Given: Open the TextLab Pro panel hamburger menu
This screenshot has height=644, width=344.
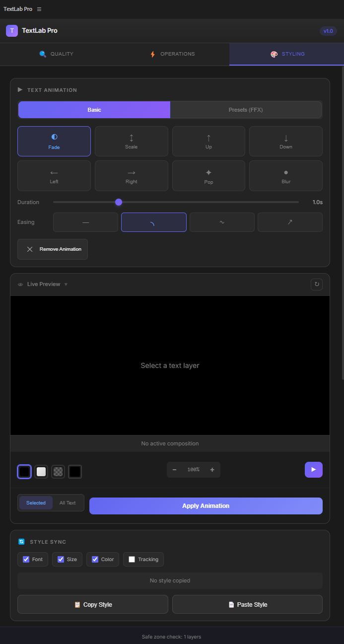Looking at the screenshot, I should point(39,9).
